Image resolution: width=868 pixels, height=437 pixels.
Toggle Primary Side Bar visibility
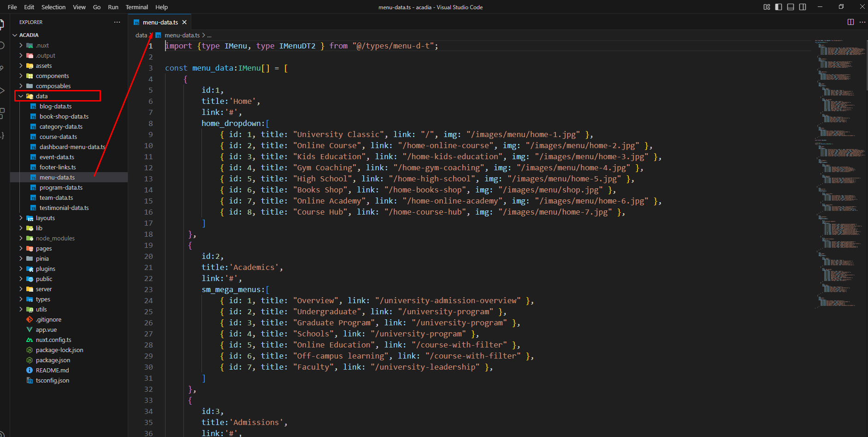779,7
